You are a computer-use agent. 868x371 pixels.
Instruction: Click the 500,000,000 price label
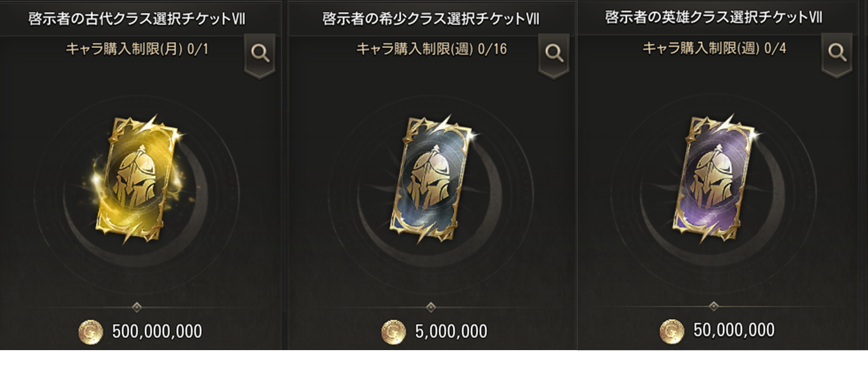[x=157, y=332]
